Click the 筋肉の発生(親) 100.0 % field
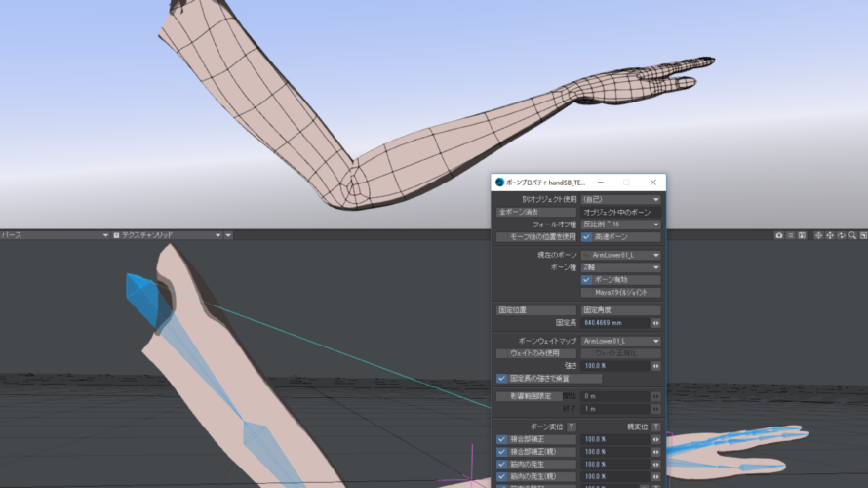868x488 pixels. click(x=615, y=476)
